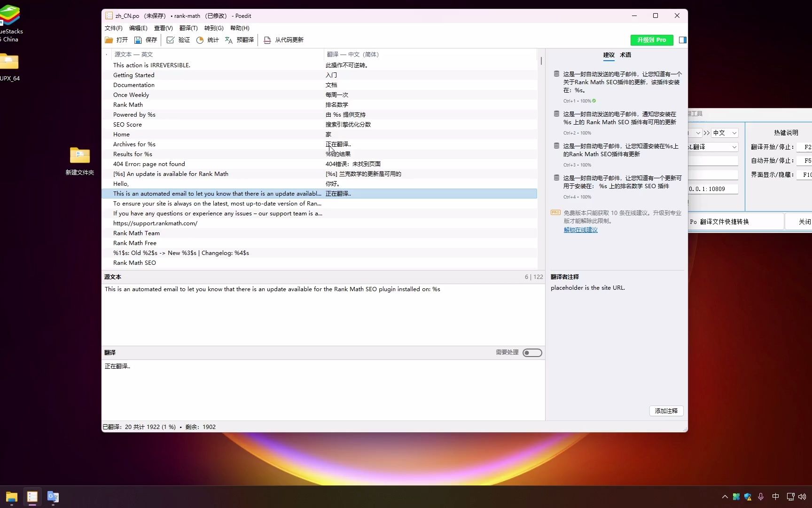Open File Explorer from the taskbar
The height and width of the screenshot is (508, 812).
coord(12,497)
